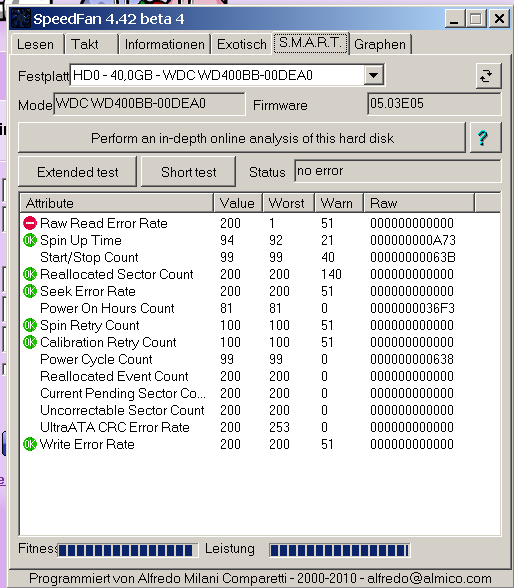Click the Firmware field 05.03E05
Image resolution: width=514 pixels, height=588 pixels.
[434, 104]
